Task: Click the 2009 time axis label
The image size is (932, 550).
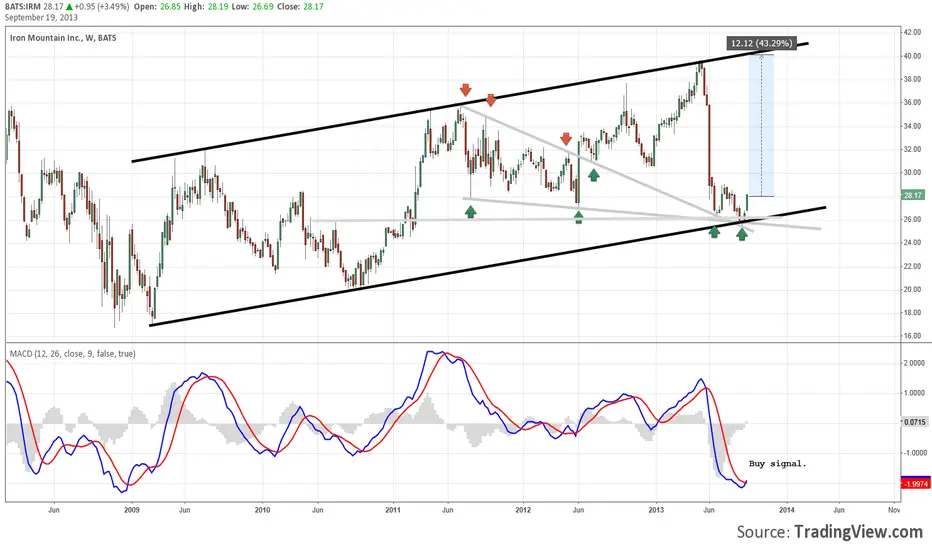Action: tap(131, 510)
